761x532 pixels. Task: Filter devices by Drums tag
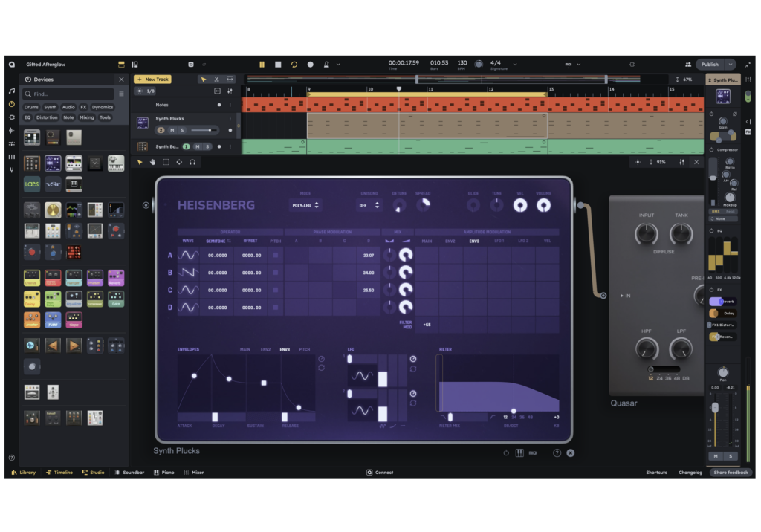tap(31, 107)
